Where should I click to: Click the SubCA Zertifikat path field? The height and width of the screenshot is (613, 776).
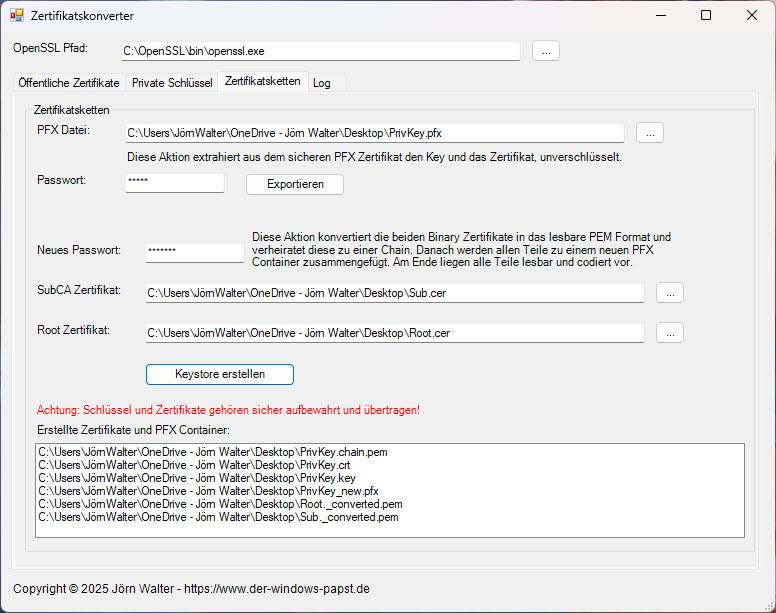(x=395, y=292)
